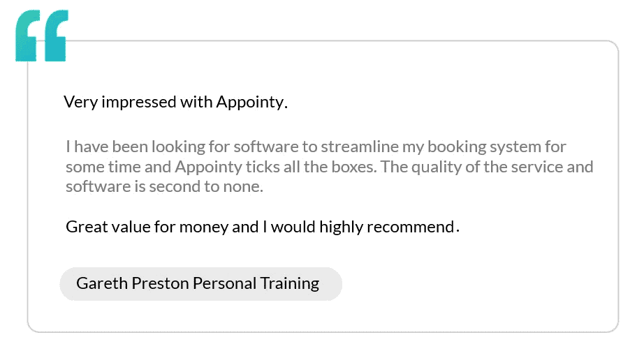Click 'software is second to none.' line

click(164, 187)
